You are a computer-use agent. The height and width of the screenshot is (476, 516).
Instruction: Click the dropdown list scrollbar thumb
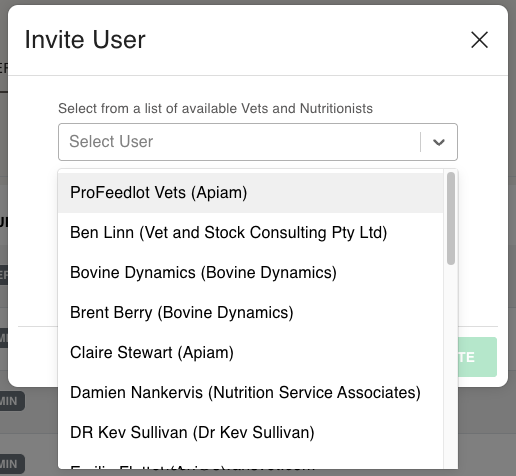[451, 218]
